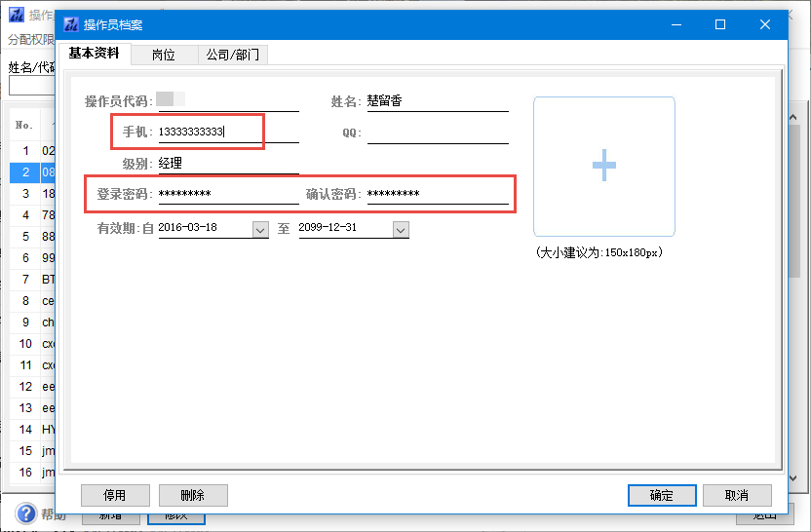This screenshot has height=532, width=811.
Task: Click the 确认密码 confirmation field
Action: point(437,194)
